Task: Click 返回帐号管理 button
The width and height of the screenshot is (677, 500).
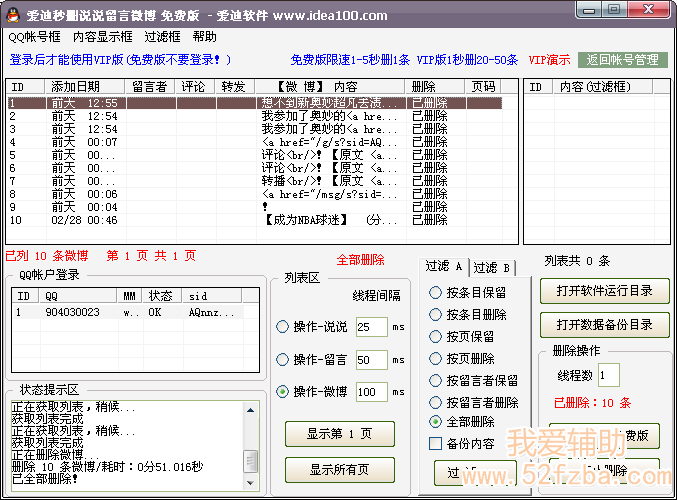Action: [623, 60]
